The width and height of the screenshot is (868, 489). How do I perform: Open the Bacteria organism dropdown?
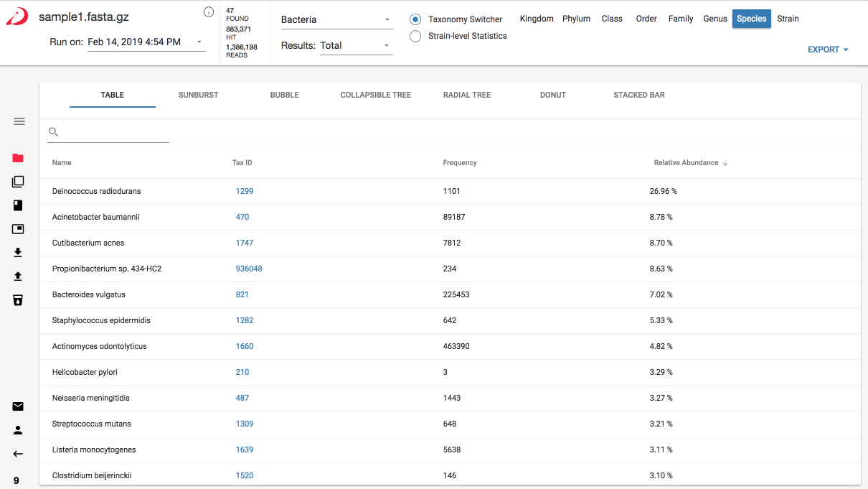point(336,20)
